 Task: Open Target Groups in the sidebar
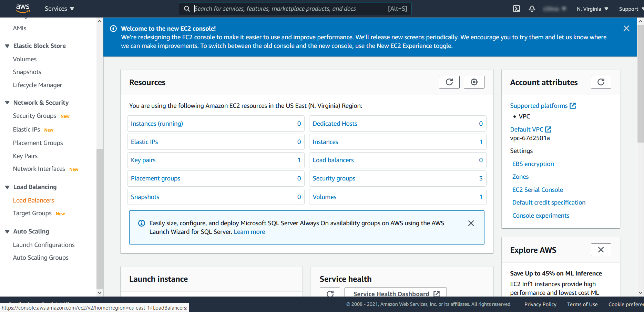click(x=32, y=213)
